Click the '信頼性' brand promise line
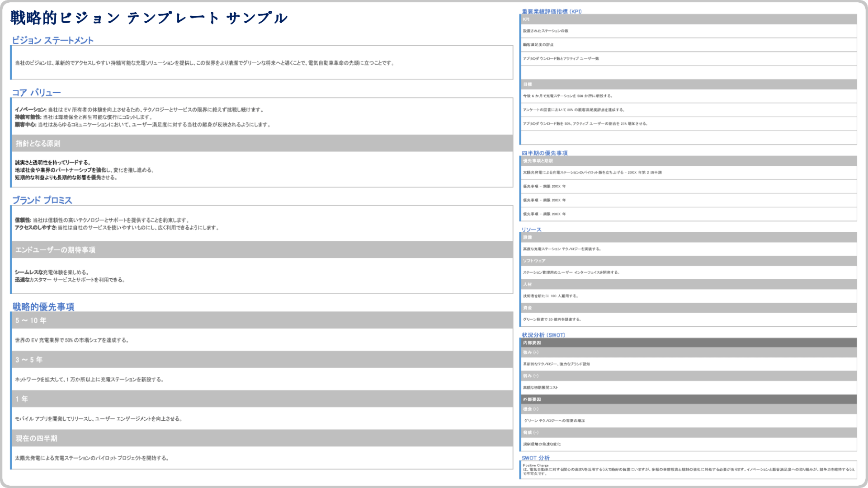The image size is (868, 488). tap(102, 220)
